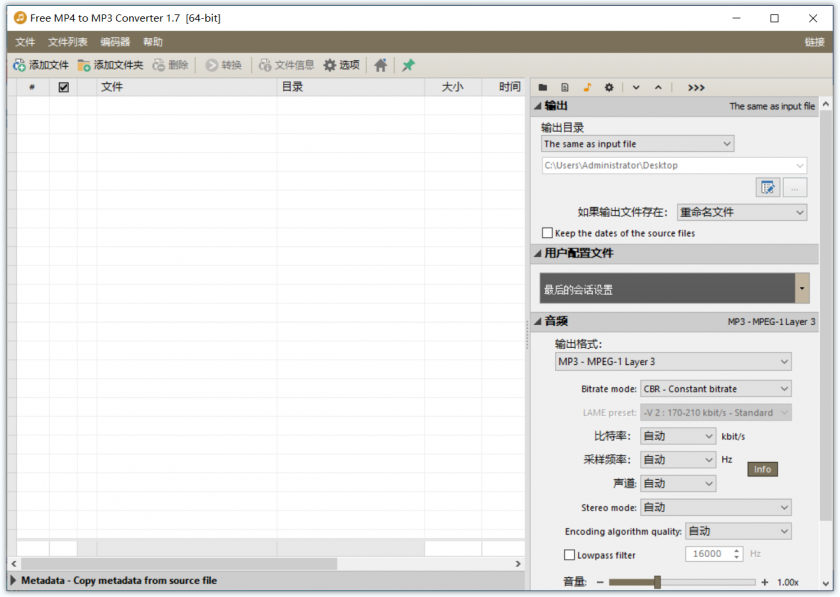Open the 选项 options gear
Image resolution: width=840 pixels, height=597 pixels.
coord(342,65)
